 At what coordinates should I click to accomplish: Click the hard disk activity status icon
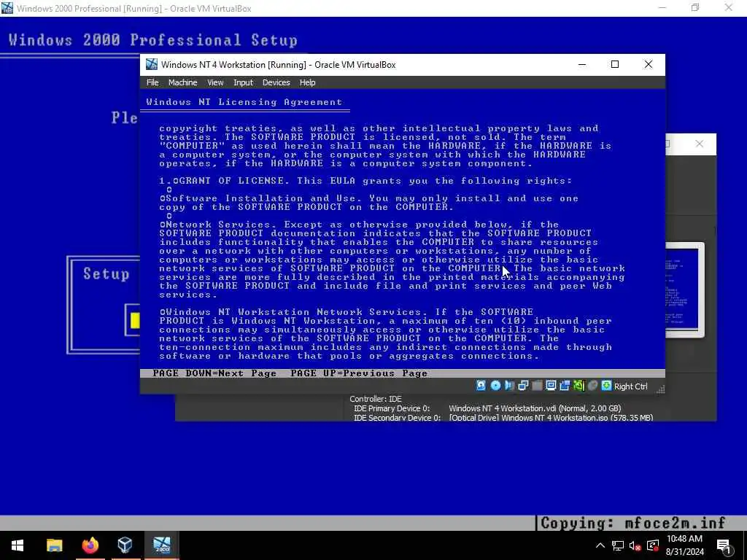tap(481, 386)
